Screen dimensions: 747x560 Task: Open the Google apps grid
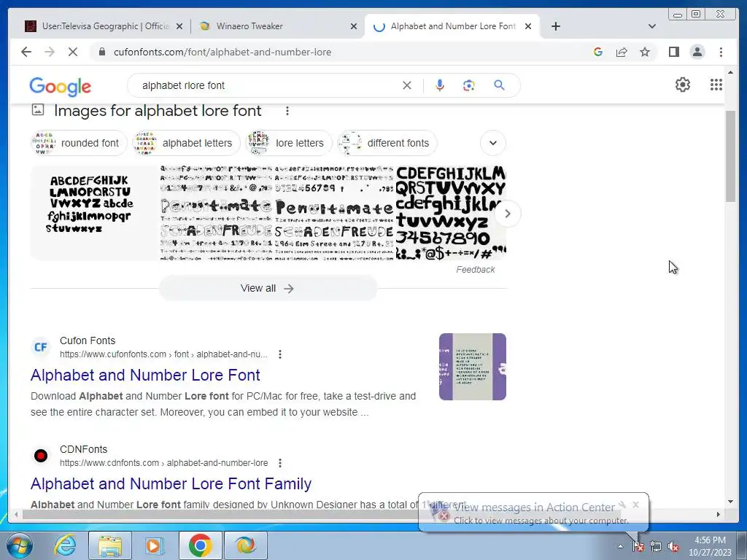coord(716,85)
